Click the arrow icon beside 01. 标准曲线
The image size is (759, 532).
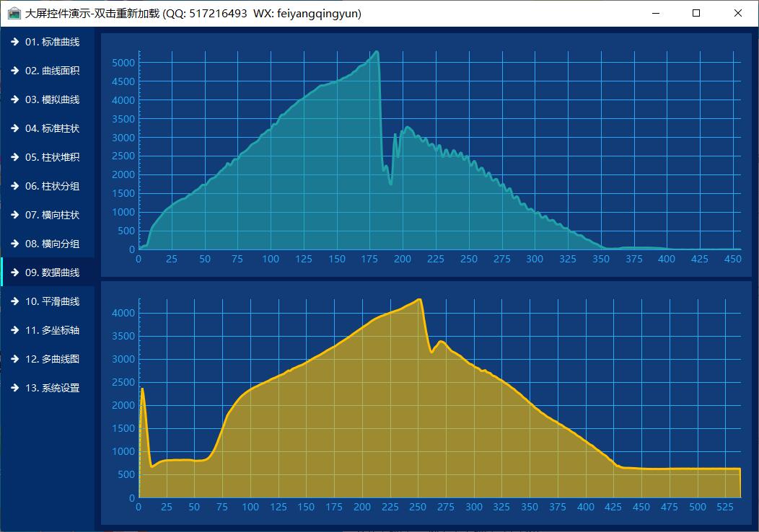coord(14,42)
